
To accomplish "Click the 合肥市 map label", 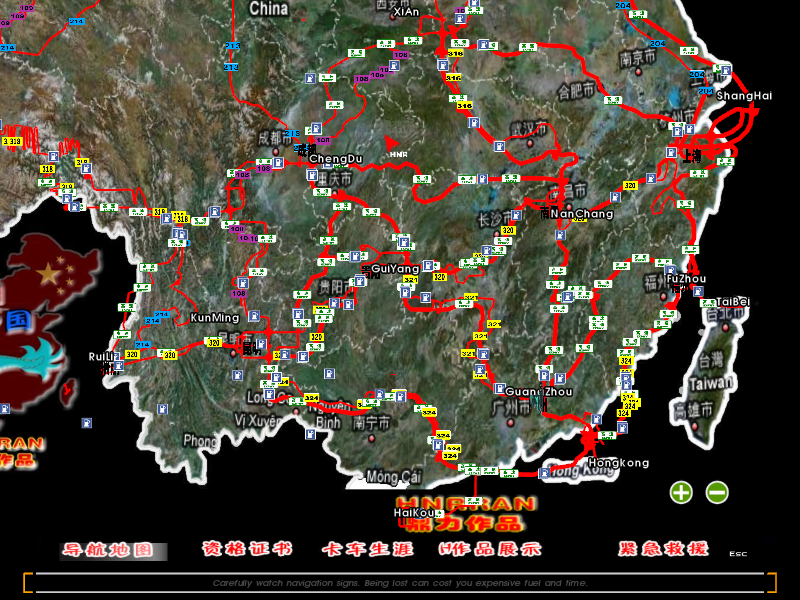I will pyautogui.click(x=576, y=91).
